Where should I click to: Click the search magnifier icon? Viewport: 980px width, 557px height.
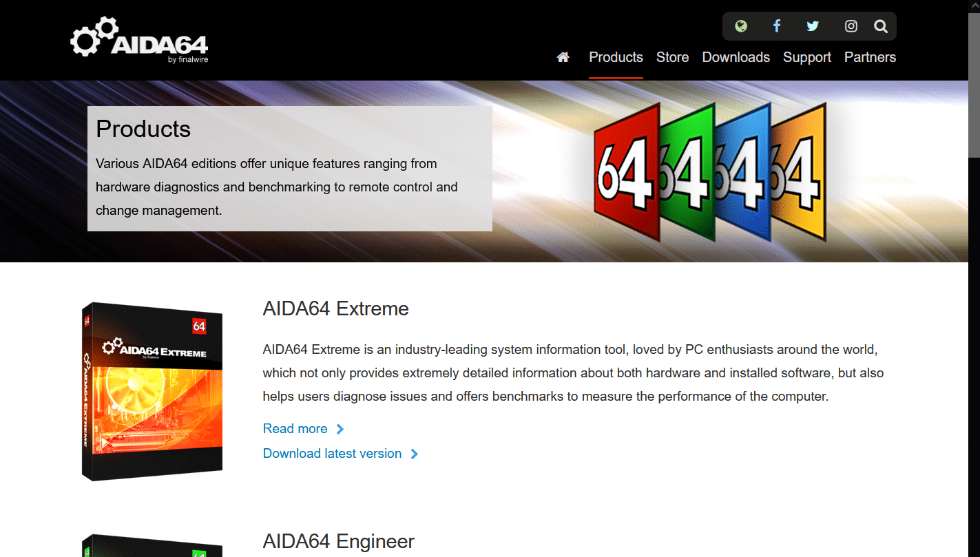click(x=881, y=26)
